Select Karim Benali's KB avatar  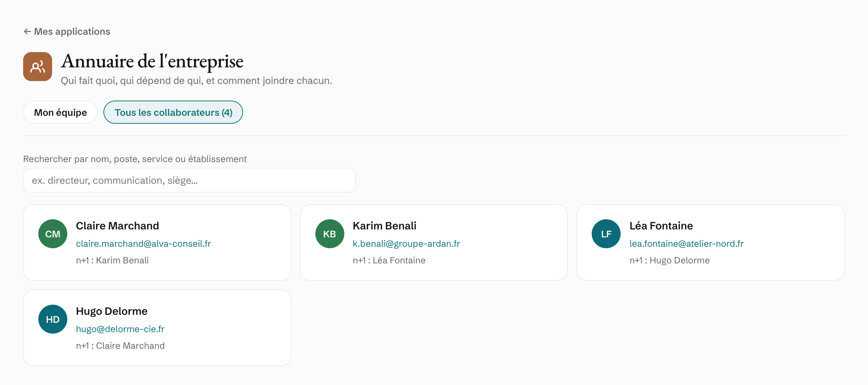[x=329, y=234]
